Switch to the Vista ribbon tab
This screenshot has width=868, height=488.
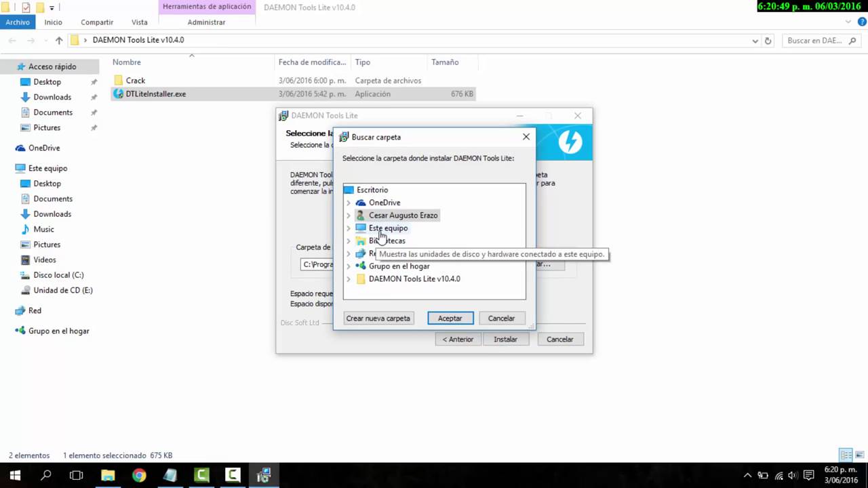pyautogui.click(x=140, y=22)
